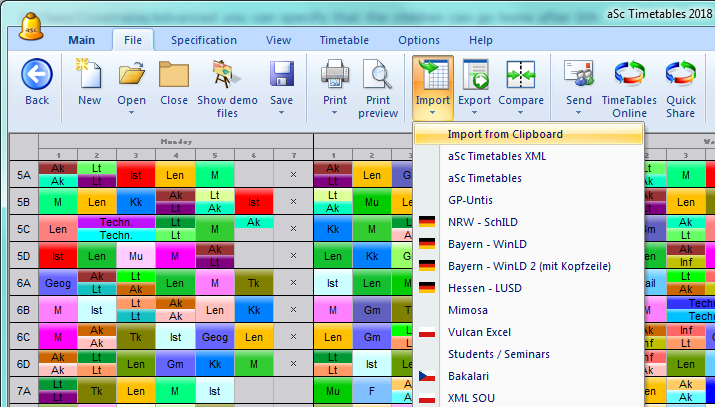
Task: Open the Help tab
Action: pyautogui.click(x=481, y=40)
